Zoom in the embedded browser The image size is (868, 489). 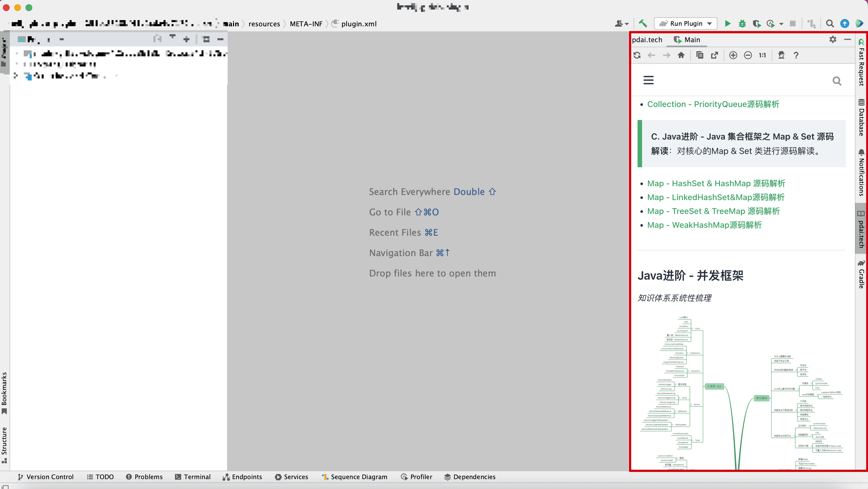click(x=733, y=55)
